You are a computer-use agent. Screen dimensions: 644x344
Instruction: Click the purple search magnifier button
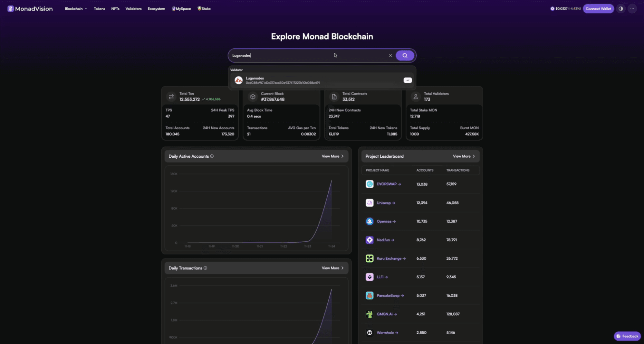point(405,55)
